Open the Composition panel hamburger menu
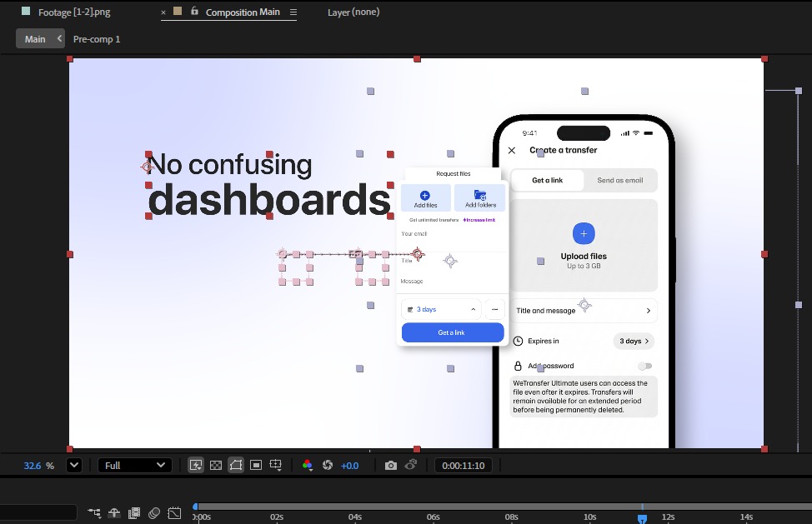Image resolution: width=812 pixels, height=524 pixels. (x=293, y=12)
